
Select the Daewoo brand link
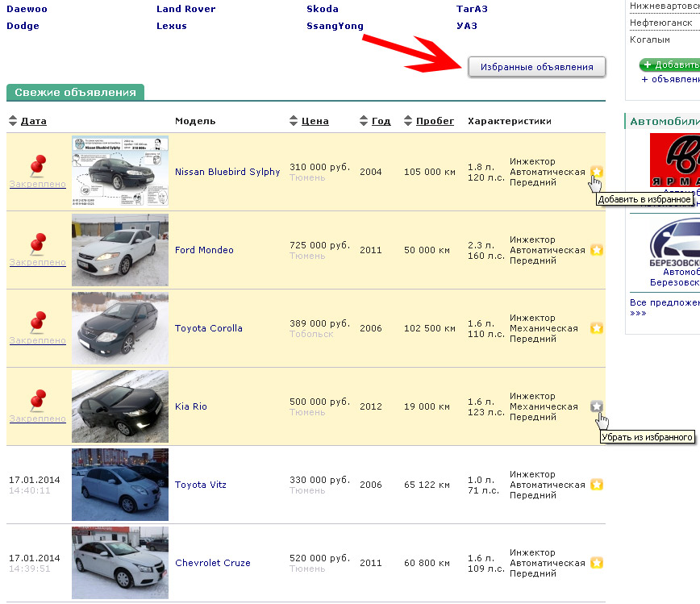click(27, 9)
